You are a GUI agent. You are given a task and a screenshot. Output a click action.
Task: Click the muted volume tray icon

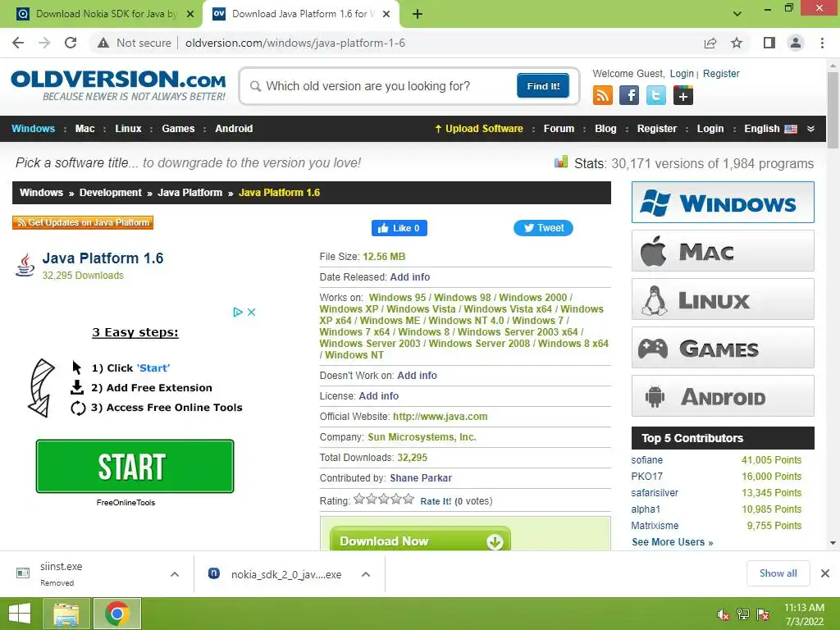pos(723,614)
